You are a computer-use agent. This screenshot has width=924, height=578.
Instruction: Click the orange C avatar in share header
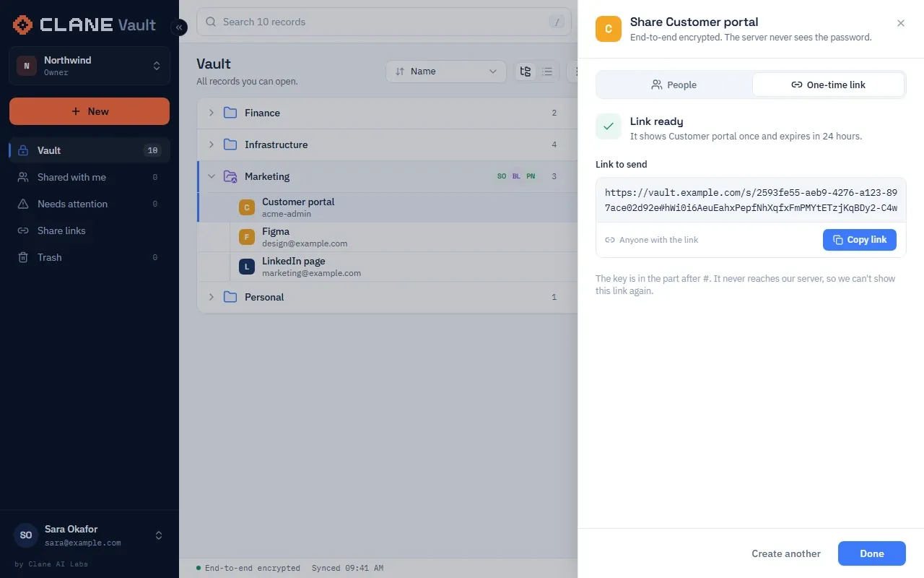click(x=609, y=29)
